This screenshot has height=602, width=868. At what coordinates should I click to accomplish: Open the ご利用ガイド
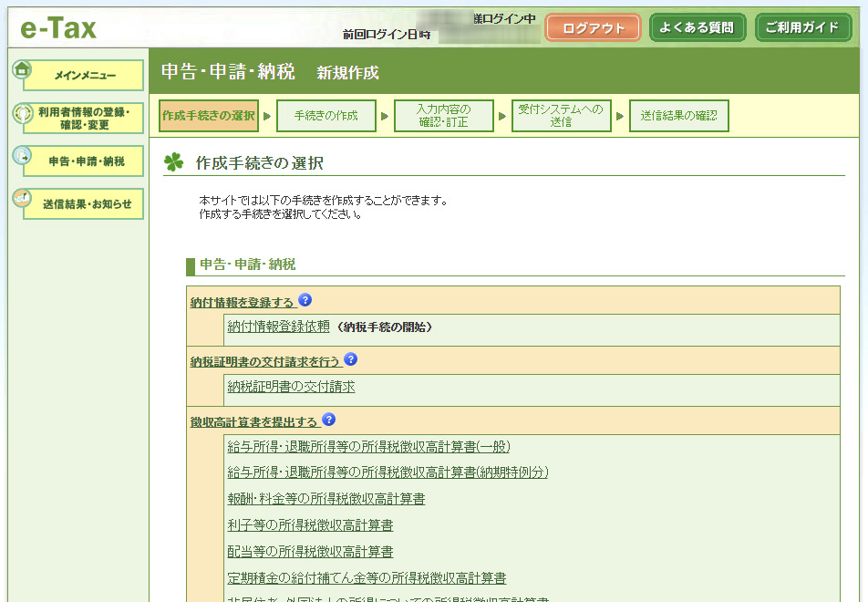pos(802,27)
